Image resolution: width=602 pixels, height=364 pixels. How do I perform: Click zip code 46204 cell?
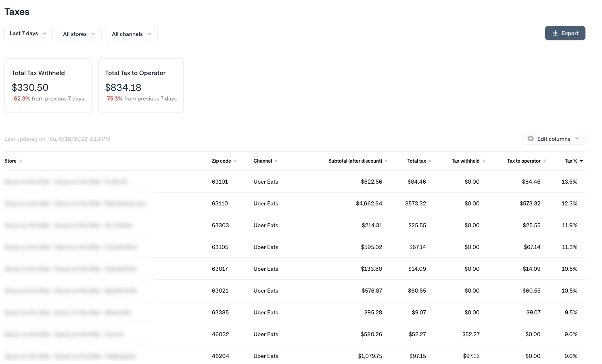[x=220, y=356]
